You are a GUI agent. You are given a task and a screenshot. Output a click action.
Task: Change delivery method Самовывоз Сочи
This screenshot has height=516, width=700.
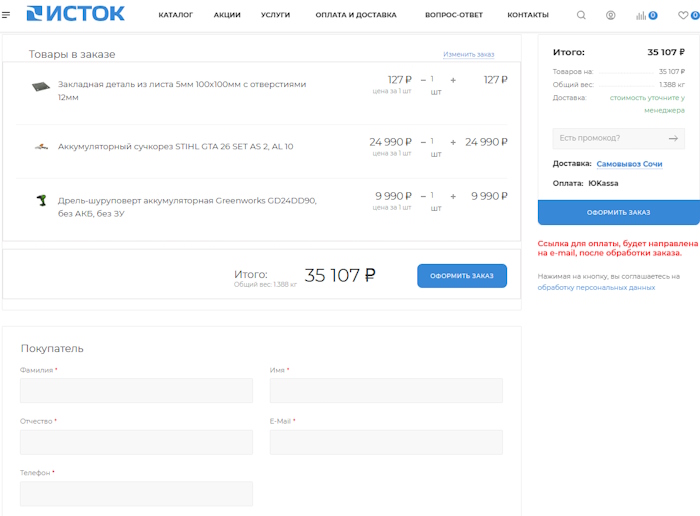(629, 164)
